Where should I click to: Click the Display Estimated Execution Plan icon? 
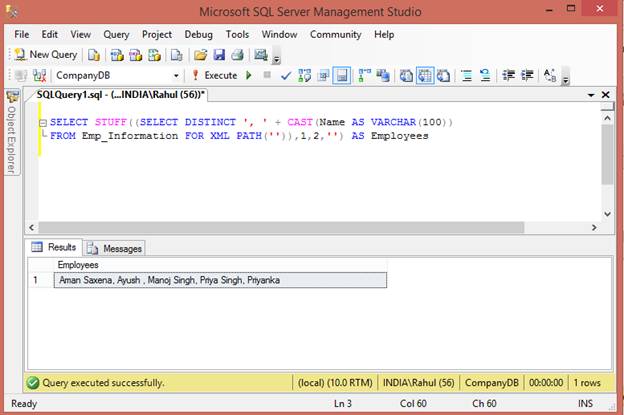304,75
